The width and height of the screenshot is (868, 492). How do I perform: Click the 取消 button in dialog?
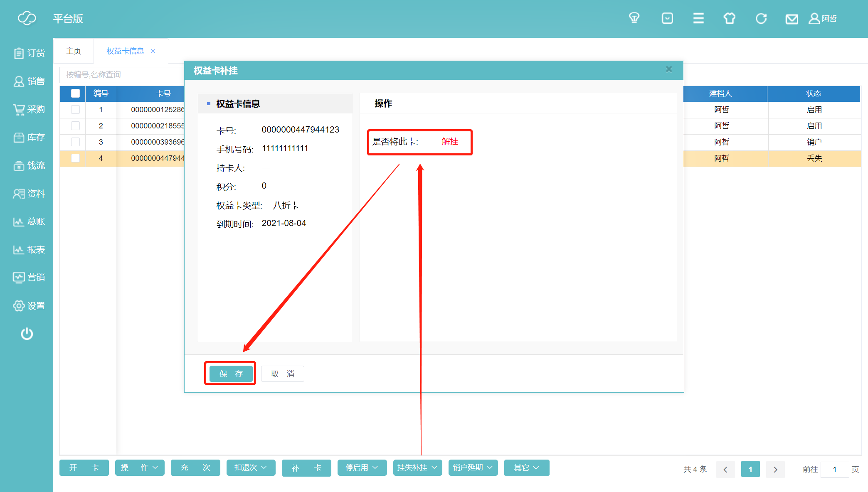coord(283,374)
